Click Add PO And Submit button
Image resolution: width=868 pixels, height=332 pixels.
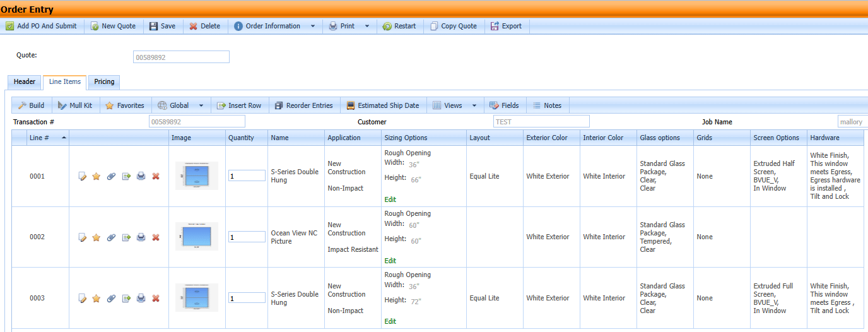(x=42, y=27)
